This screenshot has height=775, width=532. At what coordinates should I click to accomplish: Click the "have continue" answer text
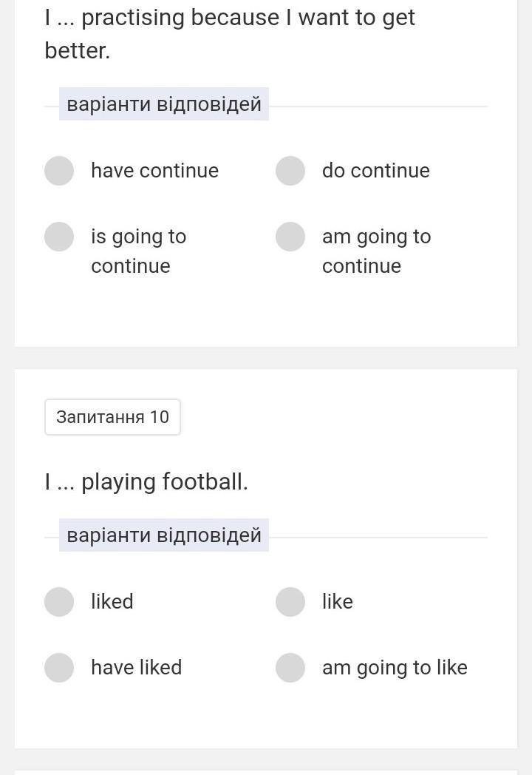point(154,171)
